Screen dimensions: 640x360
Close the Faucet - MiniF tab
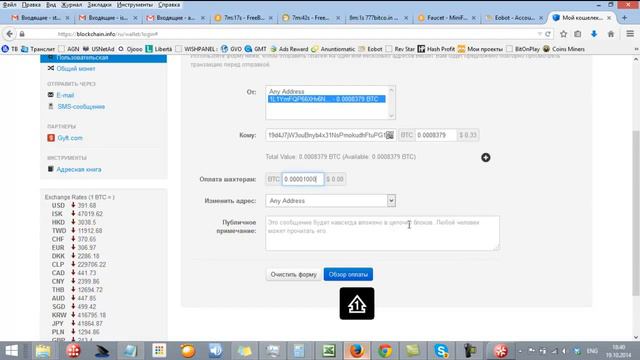[473, 18]
